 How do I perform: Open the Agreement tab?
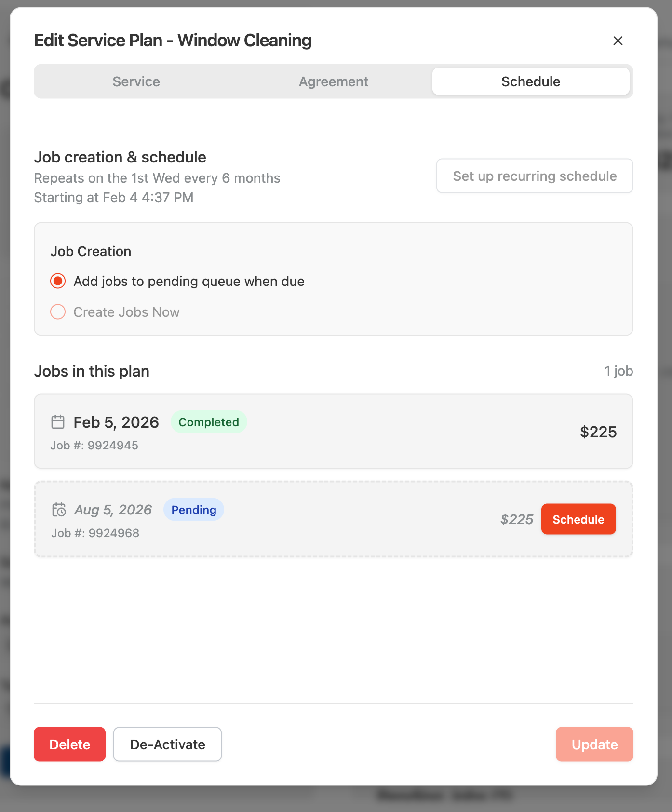(x=334, y=81)
